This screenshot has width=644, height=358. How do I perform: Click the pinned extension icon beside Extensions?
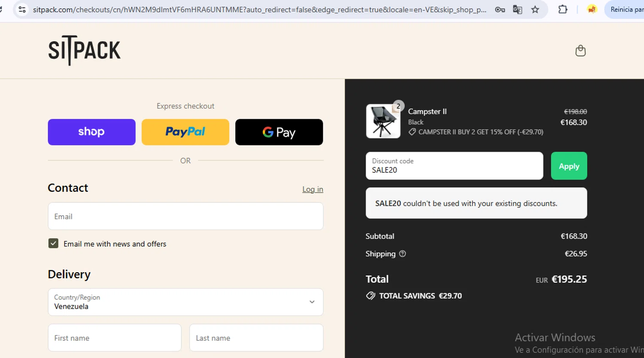592,9
